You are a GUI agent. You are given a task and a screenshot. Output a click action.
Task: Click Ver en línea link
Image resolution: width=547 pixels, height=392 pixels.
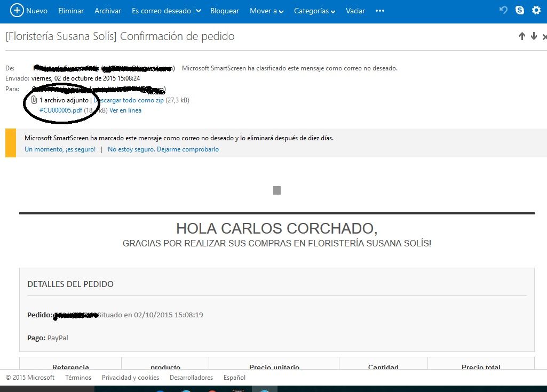(x=125, y=110)
